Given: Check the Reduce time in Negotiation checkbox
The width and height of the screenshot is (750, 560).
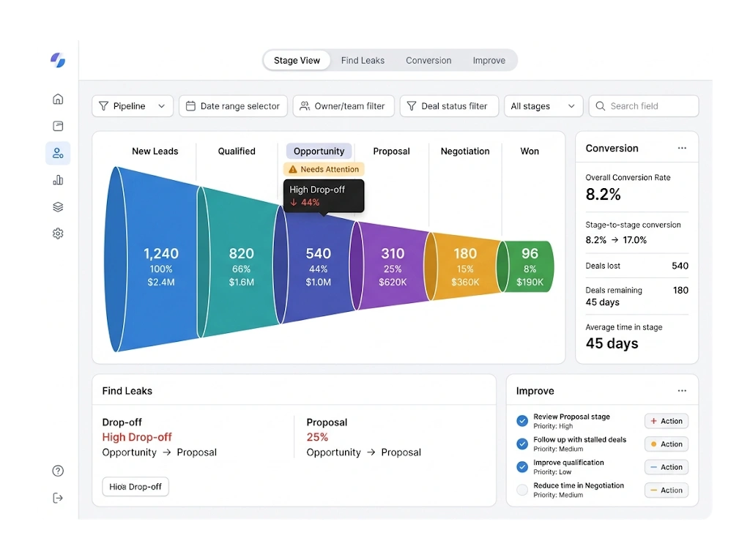Looking at the screenshot, I should pyautogui.click(x=522, y=490).
